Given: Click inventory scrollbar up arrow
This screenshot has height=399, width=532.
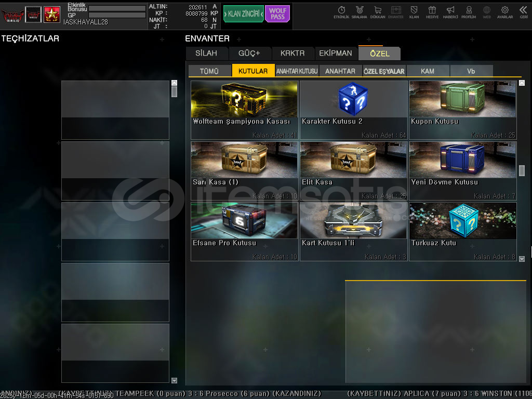Looking at the screenshot, I should (522, 83).
